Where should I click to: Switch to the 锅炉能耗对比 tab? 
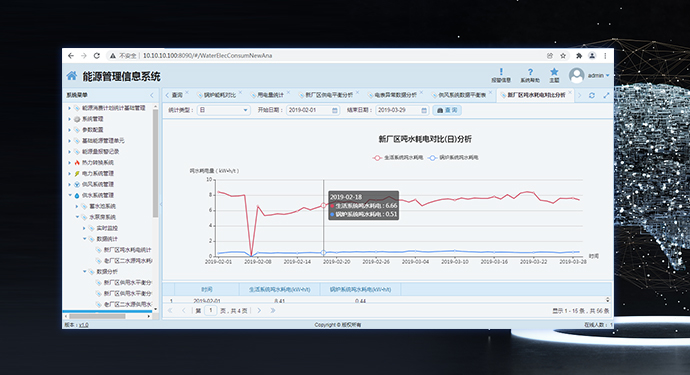pos(220,95)
